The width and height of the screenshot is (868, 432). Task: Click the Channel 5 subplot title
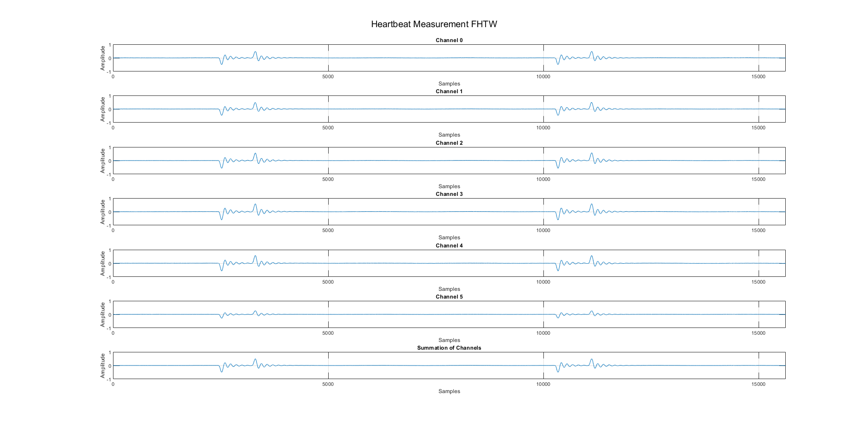(x=449, y=297)
